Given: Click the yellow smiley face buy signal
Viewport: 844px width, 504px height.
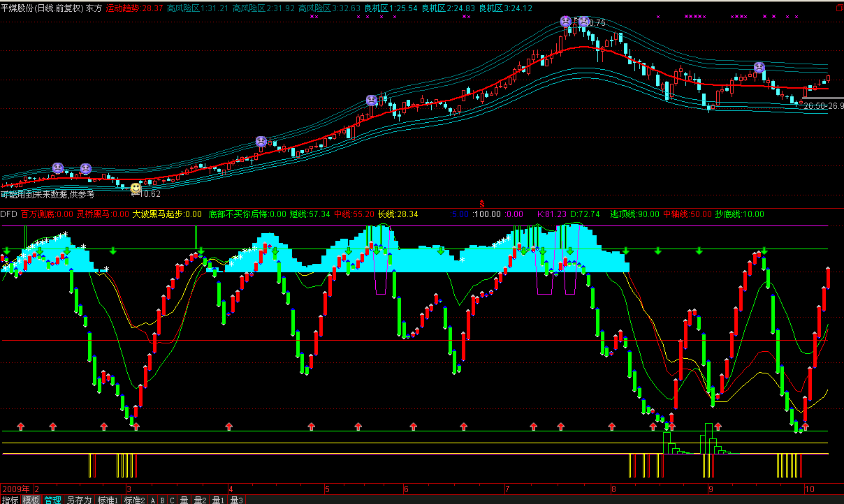Looking at the screenshot, I should click(136, 188).
